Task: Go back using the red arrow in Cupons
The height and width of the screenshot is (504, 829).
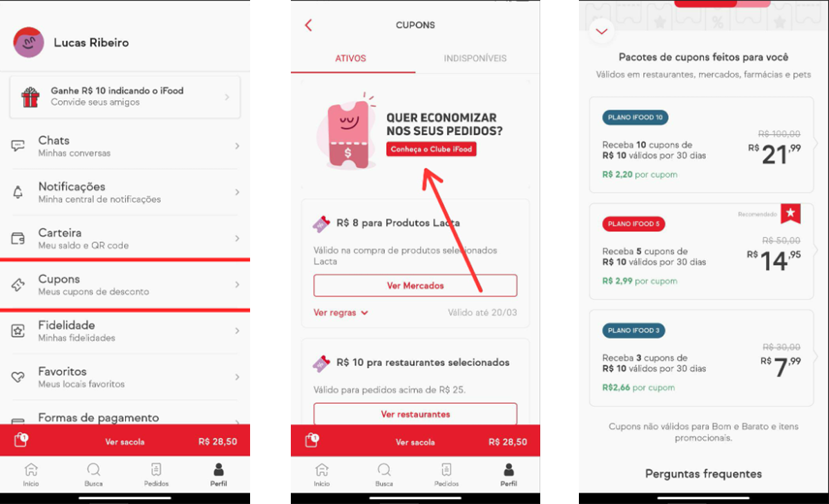Action: pyautogui.click(x=308, y=25)
